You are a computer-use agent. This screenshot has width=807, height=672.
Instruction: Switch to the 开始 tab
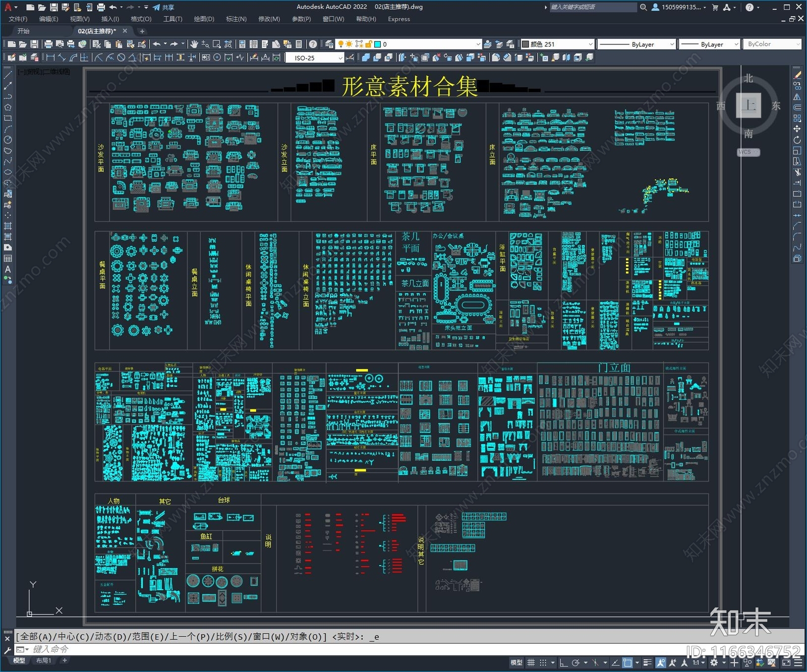pyautogui.click(x=24, y=31)
